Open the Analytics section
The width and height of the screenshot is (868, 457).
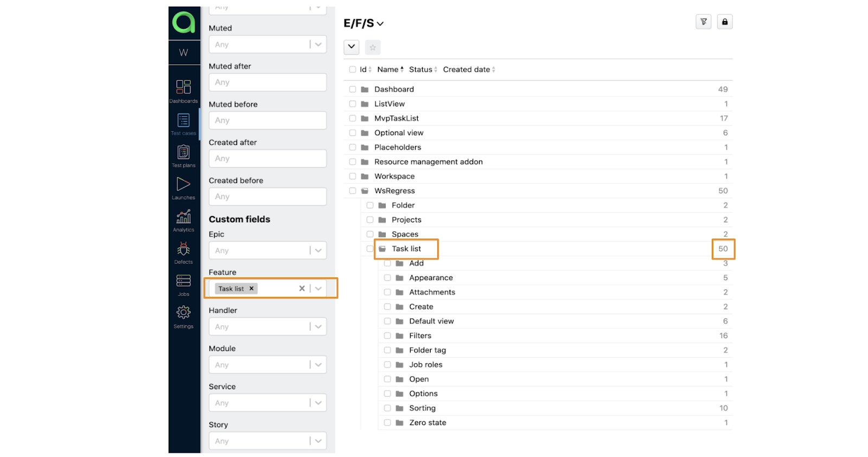click(x=183, y=220)
